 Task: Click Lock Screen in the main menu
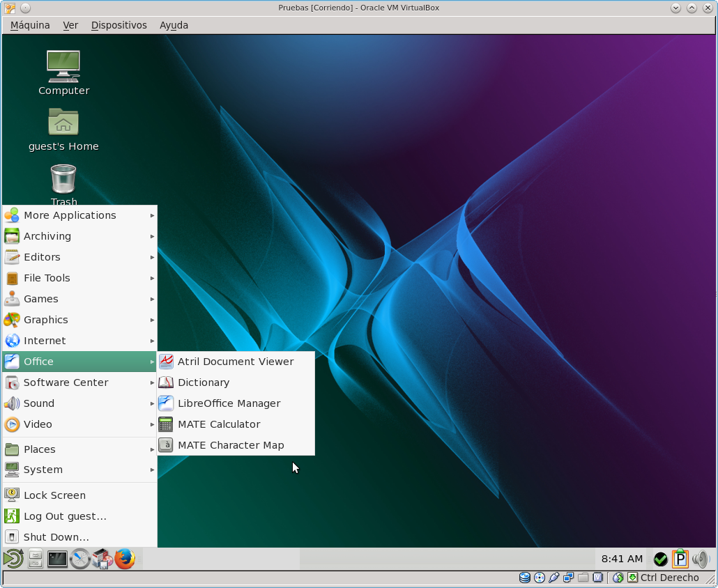click(x=54, y=495)
